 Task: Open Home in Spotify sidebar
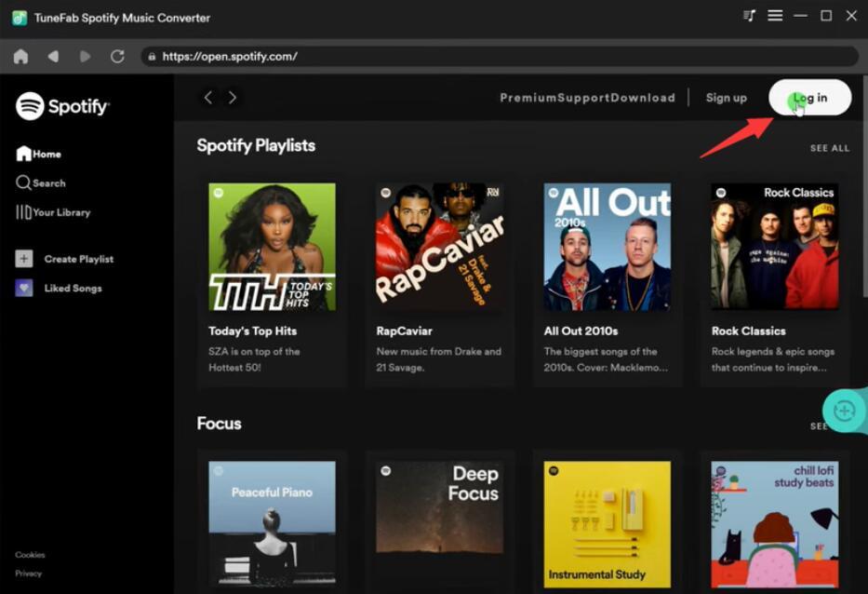coord(39,154)
